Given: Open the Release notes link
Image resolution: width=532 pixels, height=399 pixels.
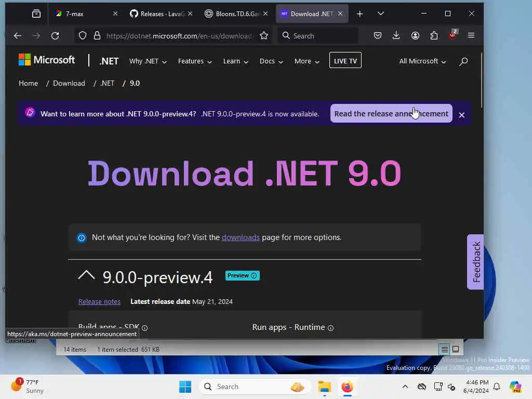Looking at the screenshot, I should pyautogui.click(x=99, y=302).
